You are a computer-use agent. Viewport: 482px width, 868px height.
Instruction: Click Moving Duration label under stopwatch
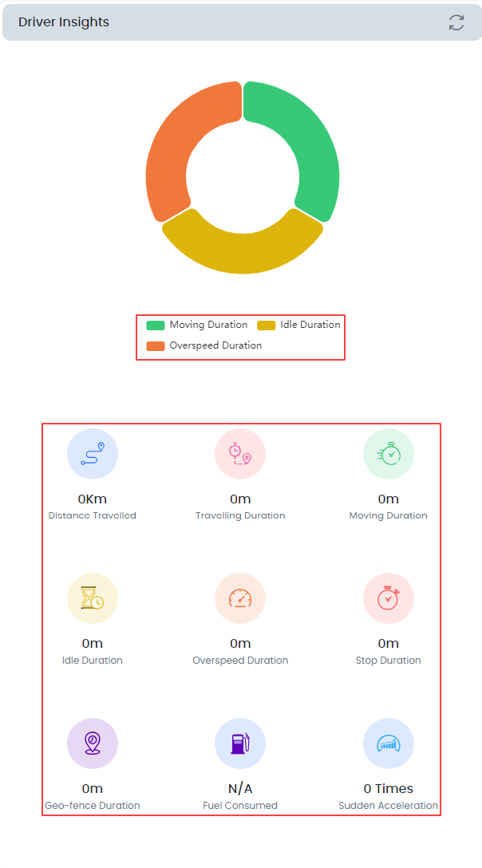(x=389, y=515)
